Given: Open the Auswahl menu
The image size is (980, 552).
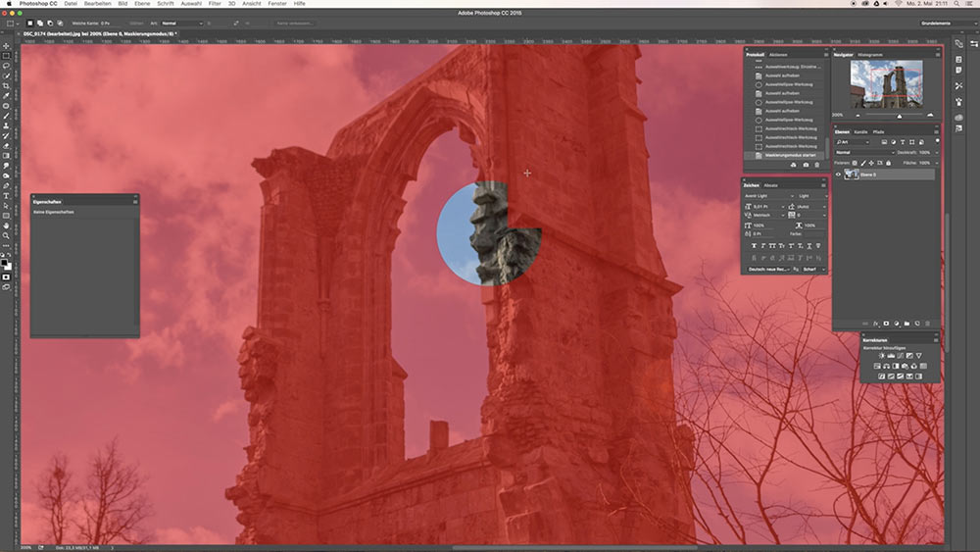Looking at the screenshot, I should 191,4.
